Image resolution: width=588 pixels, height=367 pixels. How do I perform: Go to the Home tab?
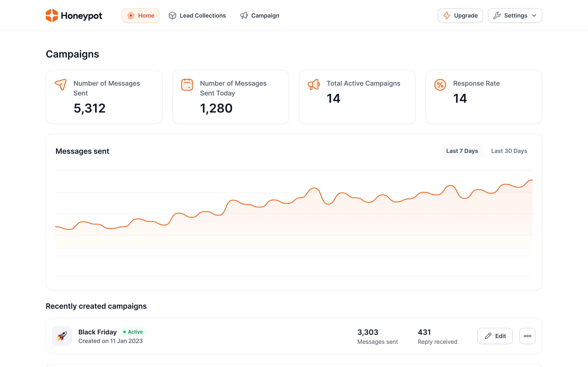141,15
